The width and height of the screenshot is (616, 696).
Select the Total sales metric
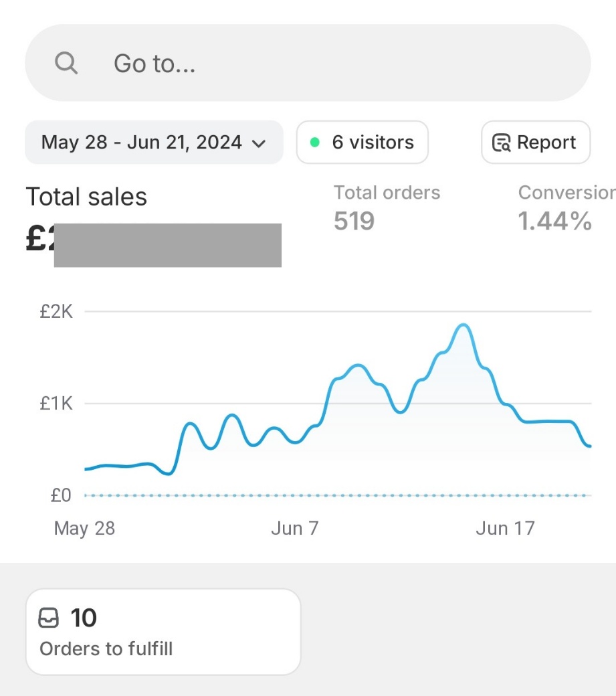coord(86,197)
